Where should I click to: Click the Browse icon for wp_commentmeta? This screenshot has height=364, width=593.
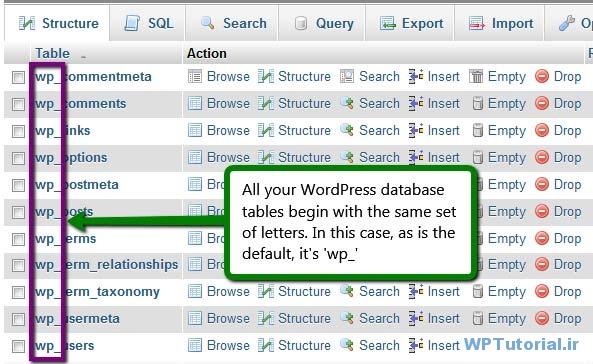(195, 76)
